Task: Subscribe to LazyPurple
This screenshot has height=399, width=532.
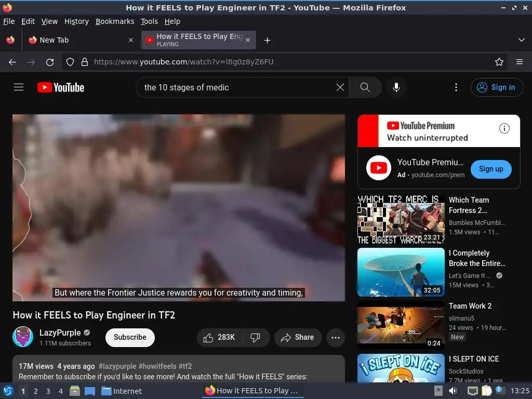Action: tap(130, 337)
